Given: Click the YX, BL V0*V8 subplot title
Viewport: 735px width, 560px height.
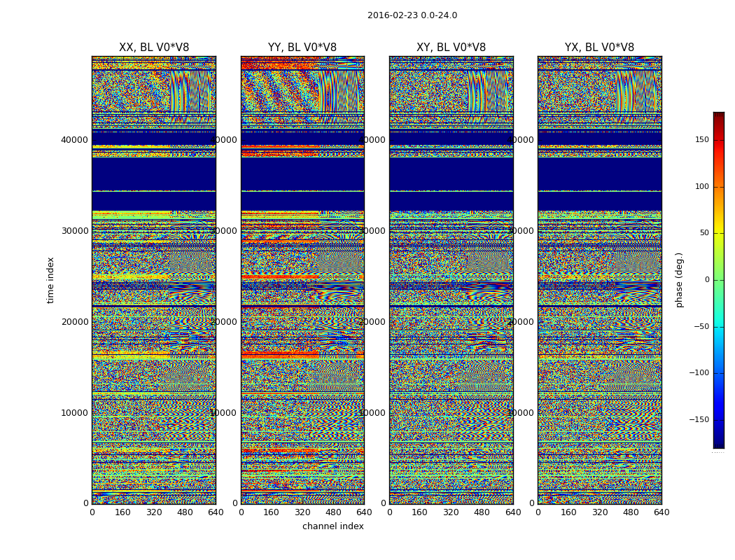Looking at the screenshot, I should tap(599, 48).
